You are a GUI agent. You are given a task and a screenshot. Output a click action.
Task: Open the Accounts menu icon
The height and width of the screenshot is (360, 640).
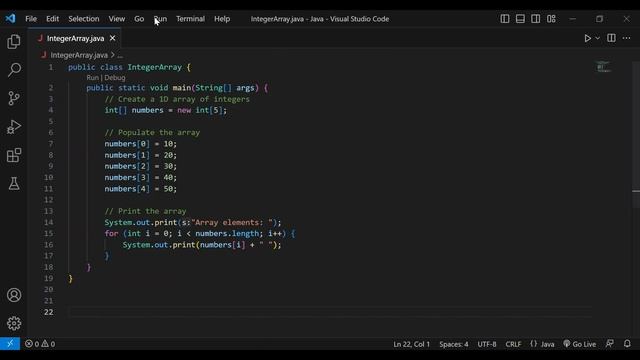pos(14,295)
